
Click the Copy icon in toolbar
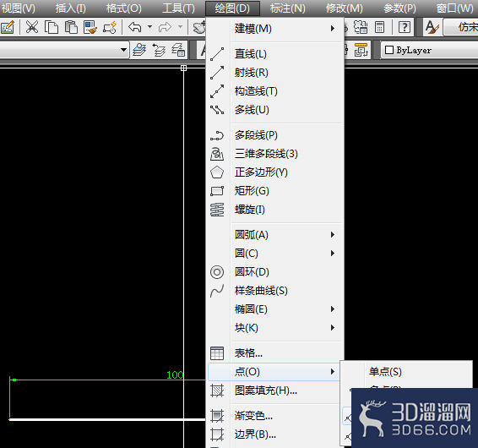click(52, 27)
